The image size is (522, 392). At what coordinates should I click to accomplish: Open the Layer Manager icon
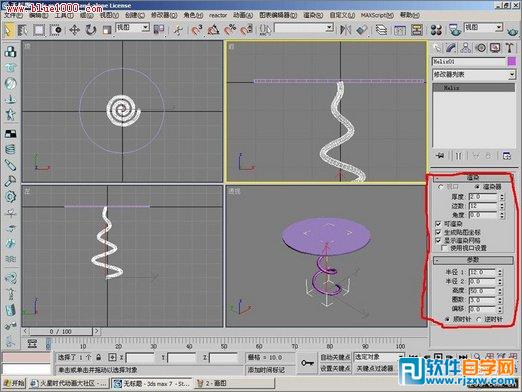coord(381,30)
